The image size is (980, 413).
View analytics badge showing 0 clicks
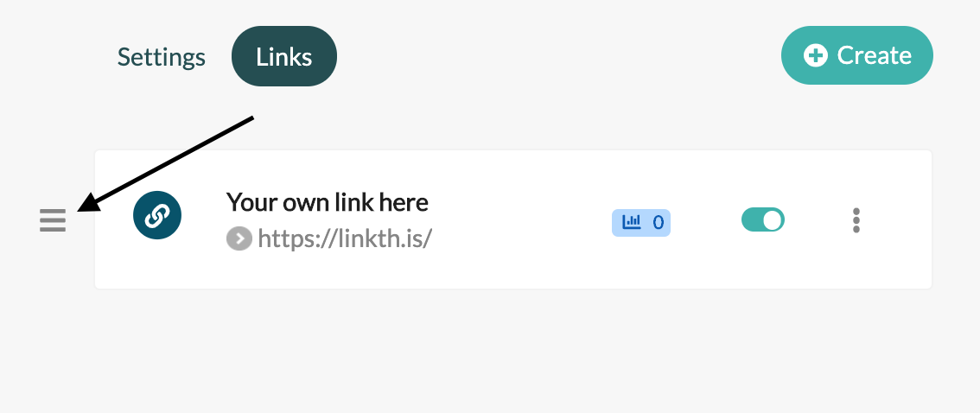(641, 222)
